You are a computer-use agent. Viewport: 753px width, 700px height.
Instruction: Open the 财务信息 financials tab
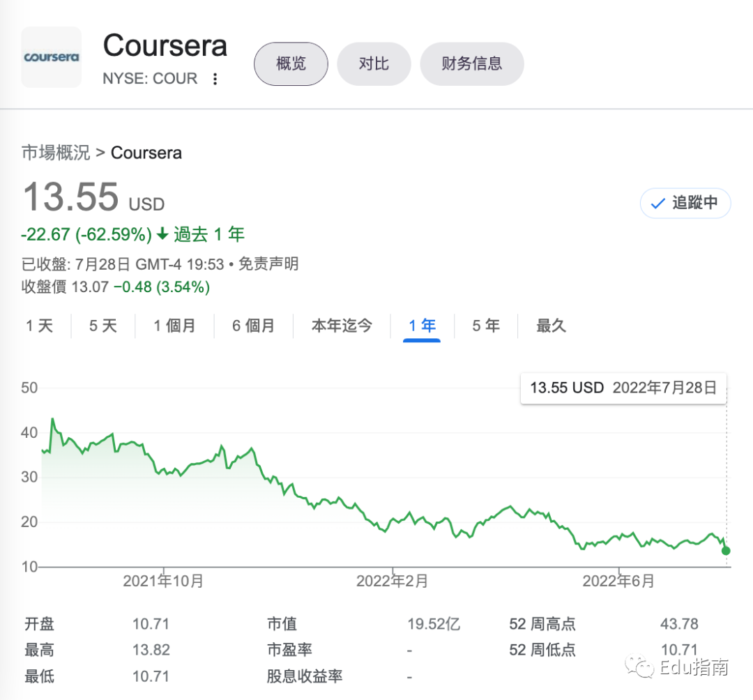pyautogui.click(x=471, y=64)
